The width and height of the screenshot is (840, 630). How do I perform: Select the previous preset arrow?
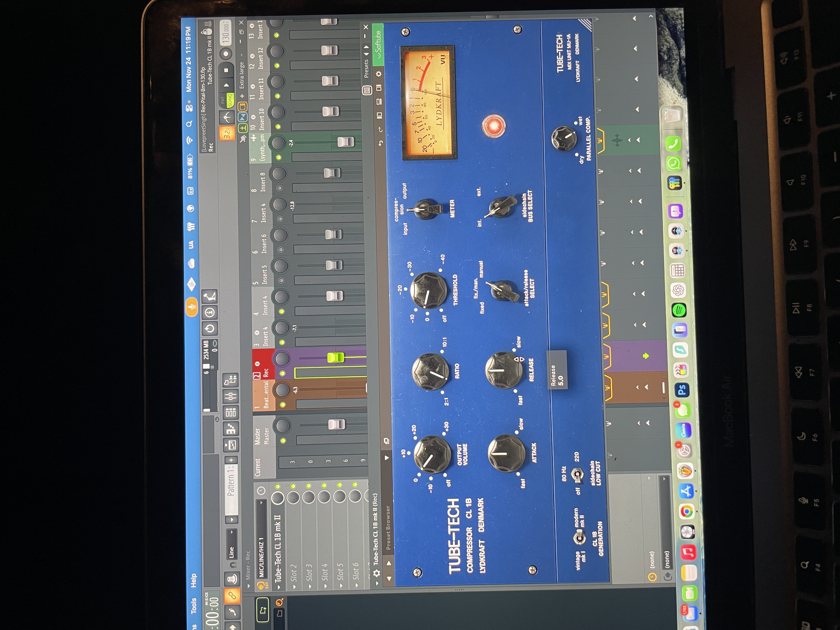pos(366,54)
